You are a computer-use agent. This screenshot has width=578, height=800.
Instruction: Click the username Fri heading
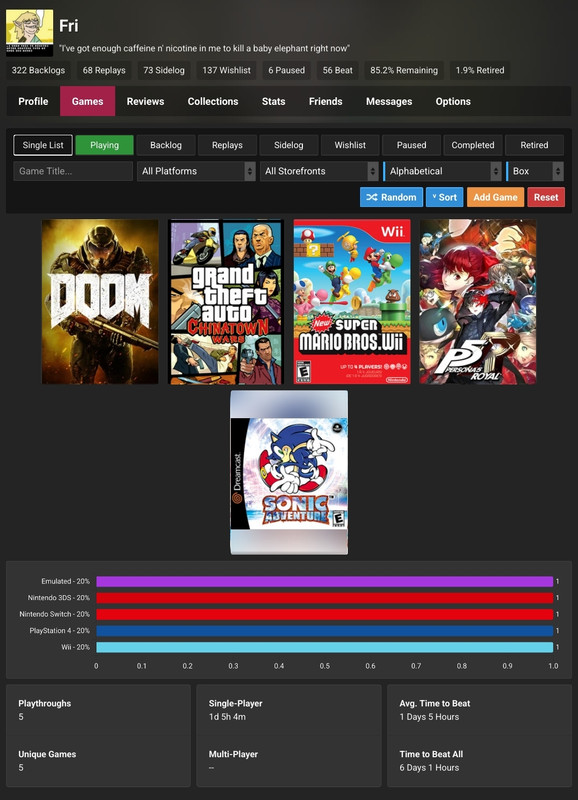[x=69, y=26]
